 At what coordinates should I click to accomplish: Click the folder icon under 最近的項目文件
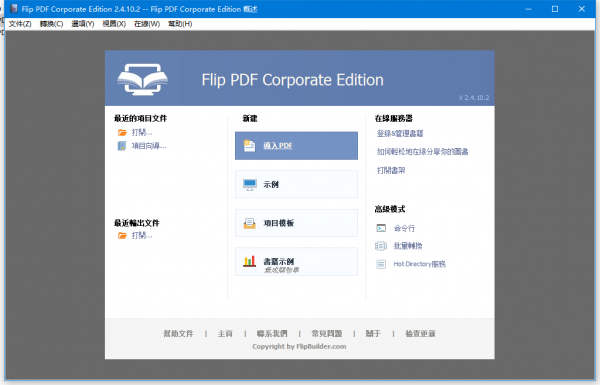122,132
